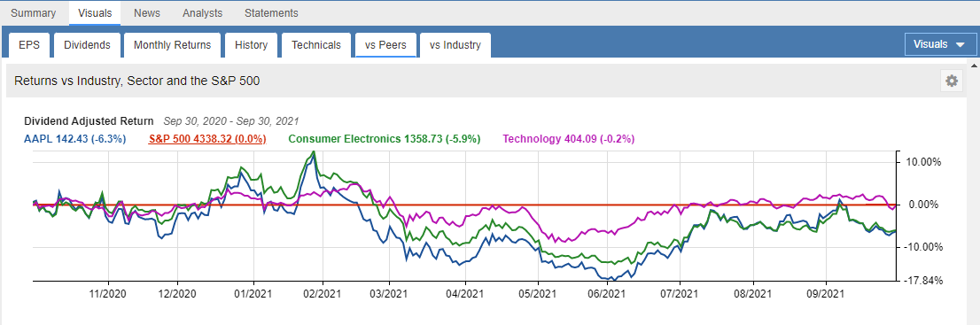980x325 pixels.
Task: Select the Visuals top tab
Action: click(95, 12)
